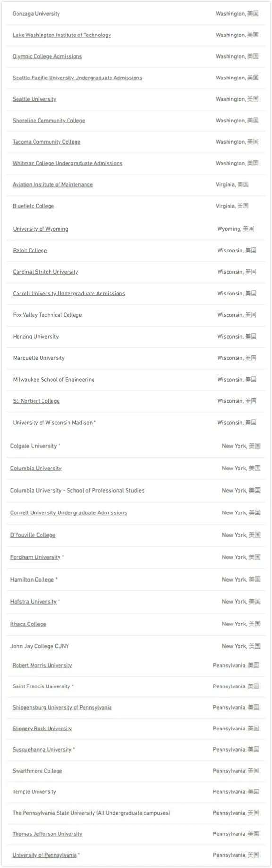
Task: Open the Fordham University link
Action: pos(35,557)
